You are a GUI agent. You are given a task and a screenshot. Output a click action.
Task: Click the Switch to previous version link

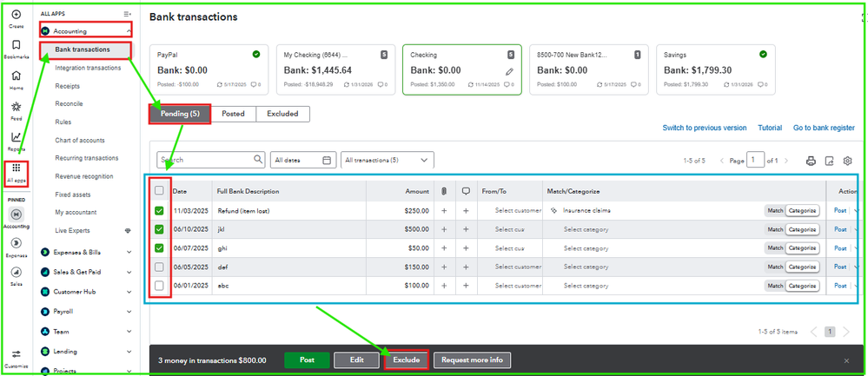704,128
